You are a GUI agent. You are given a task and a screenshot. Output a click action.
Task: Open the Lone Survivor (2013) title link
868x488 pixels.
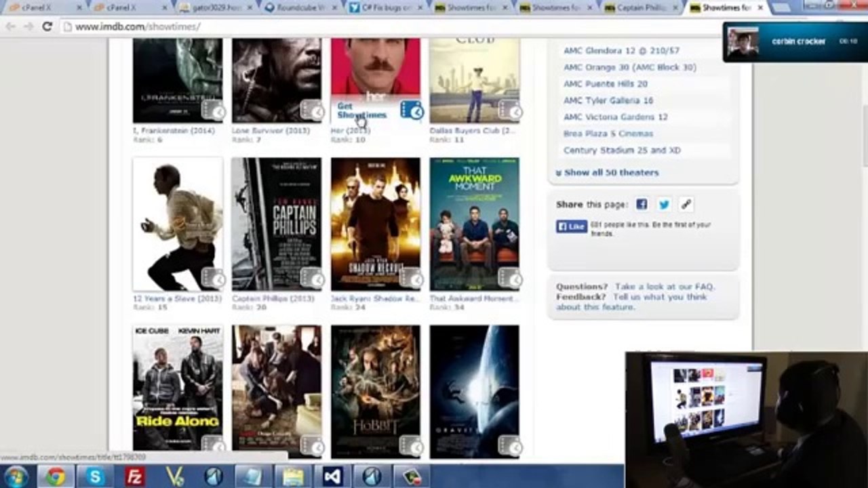[x=270, y=130]
